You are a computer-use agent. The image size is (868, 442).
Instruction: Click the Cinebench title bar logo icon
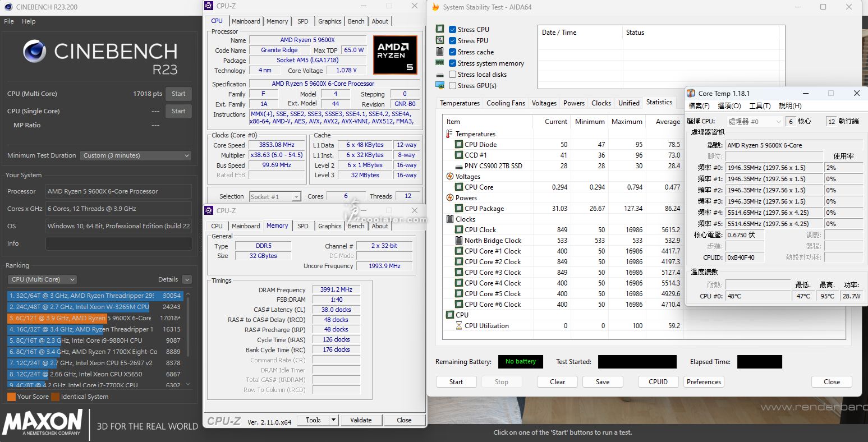[x=7, y=7]
